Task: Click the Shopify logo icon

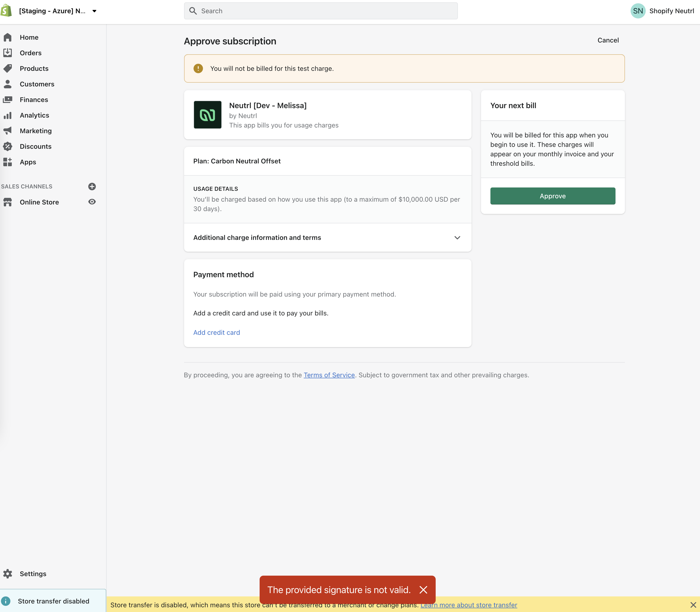Action: 6,11
